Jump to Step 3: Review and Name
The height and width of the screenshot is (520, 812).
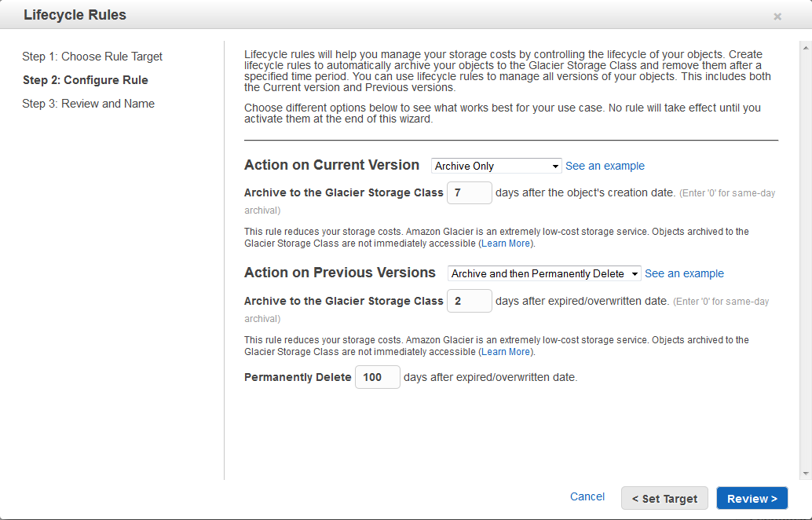pyautogui.click(x=88, y=104)
